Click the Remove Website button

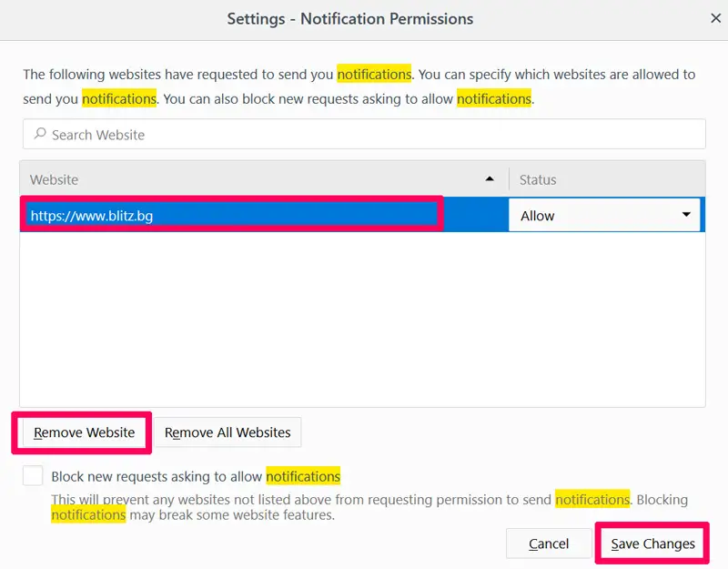point(84,432)
